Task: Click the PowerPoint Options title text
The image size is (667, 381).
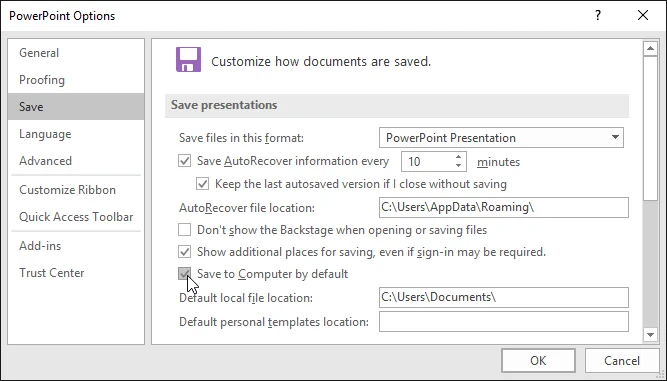Action: point(62,16)
